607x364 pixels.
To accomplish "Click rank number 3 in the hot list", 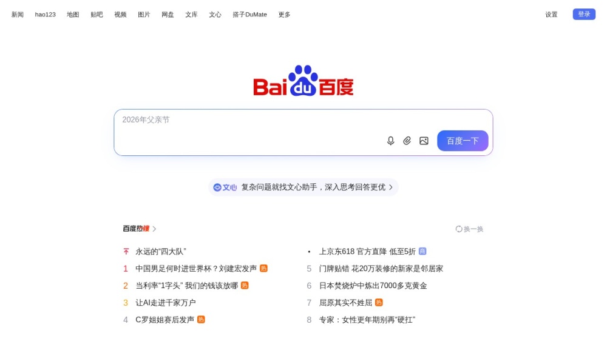I will [126, 303].
